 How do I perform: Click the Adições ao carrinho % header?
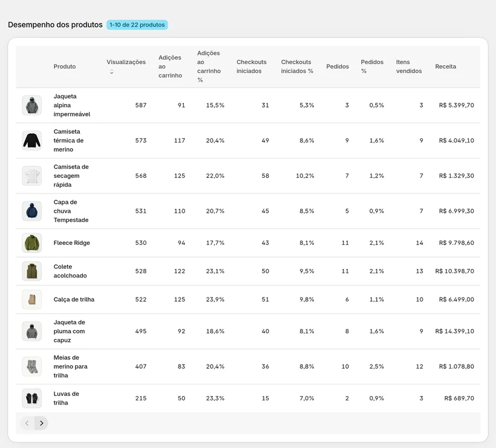(x=209, y=67)
